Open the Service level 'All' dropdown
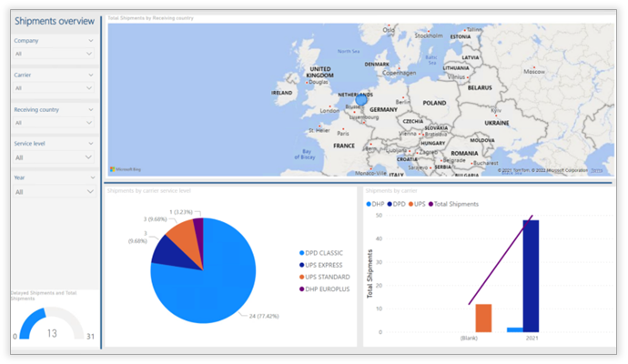Image resolution: width=628 pixels, height=364 pixels. [54, 157]
